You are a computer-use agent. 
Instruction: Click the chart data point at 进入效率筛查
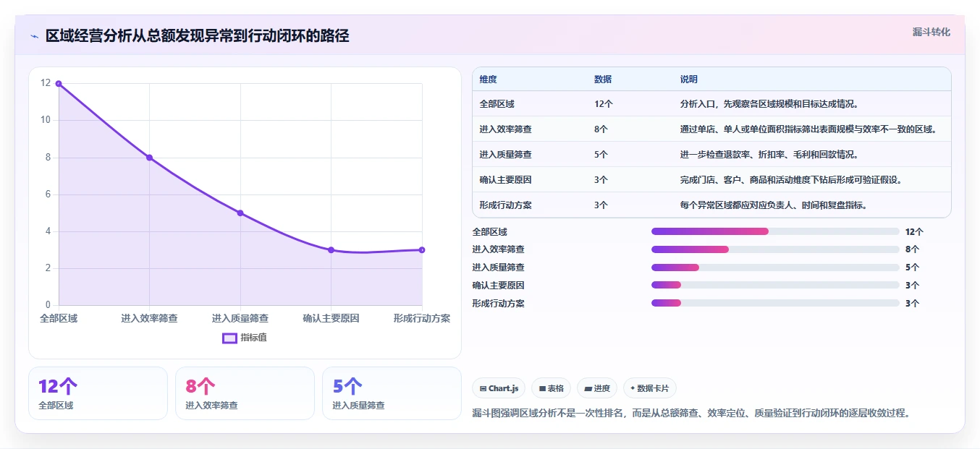tap(149, 158)
